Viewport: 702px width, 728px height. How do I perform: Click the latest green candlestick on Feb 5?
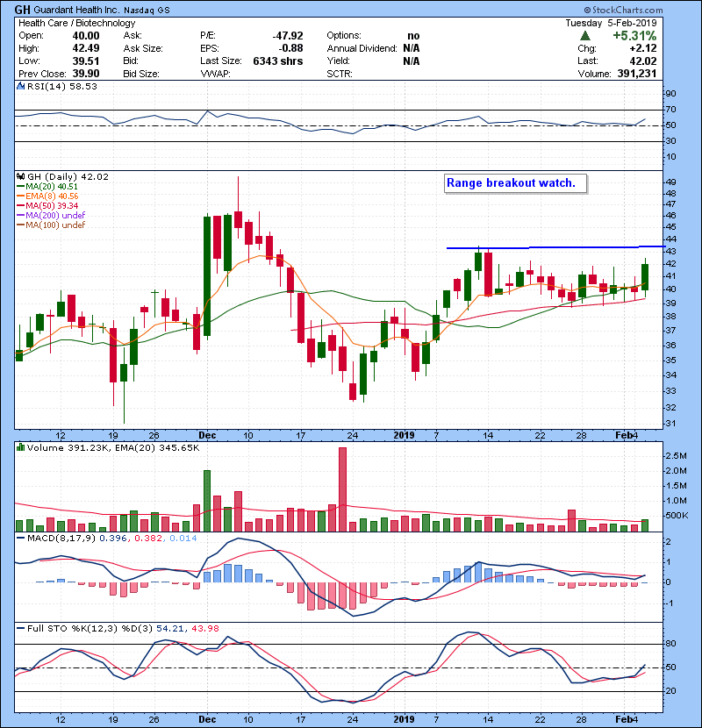click(645, 277)
